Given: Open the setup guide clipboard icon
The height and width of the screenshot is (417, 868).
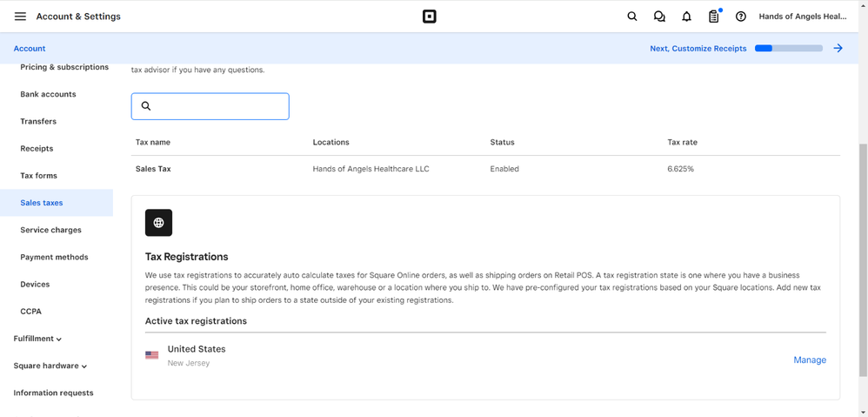Looking at the screenshot, I should point(713,17).
